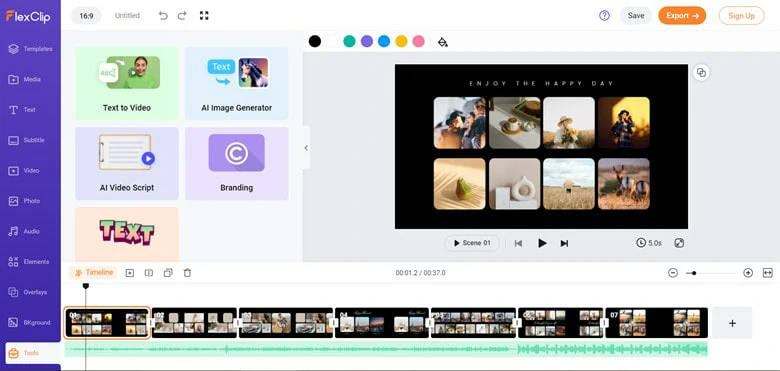Export the video
The height and width of the screenshot is (371, 780).
[682, 15]
